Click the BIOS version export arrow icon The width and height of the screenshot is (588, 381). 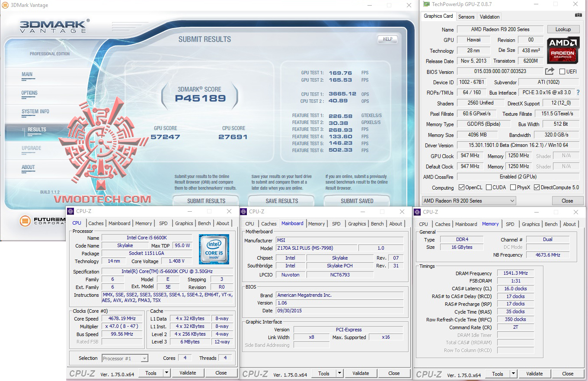coord(550,71)
